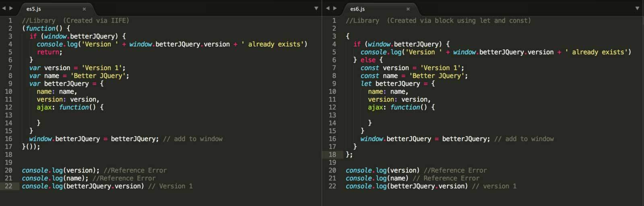Click "' already exists'" string in es6.js

pyautogui.click(x=596, y=52)
